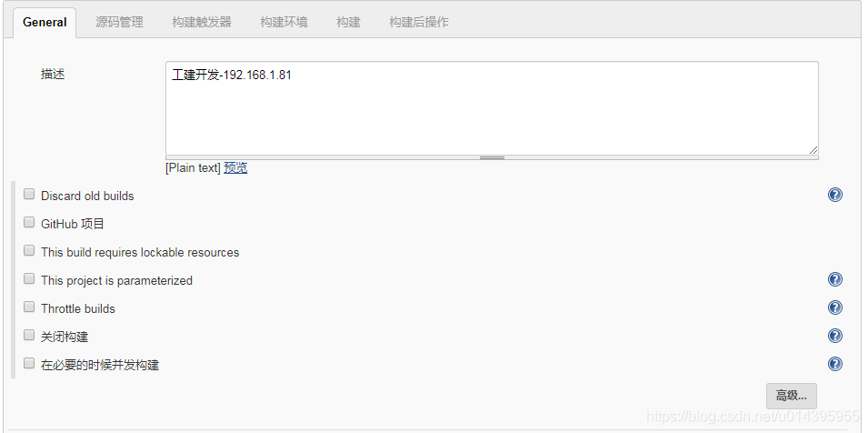Open the 构建触发器 tab

point(202,22)
